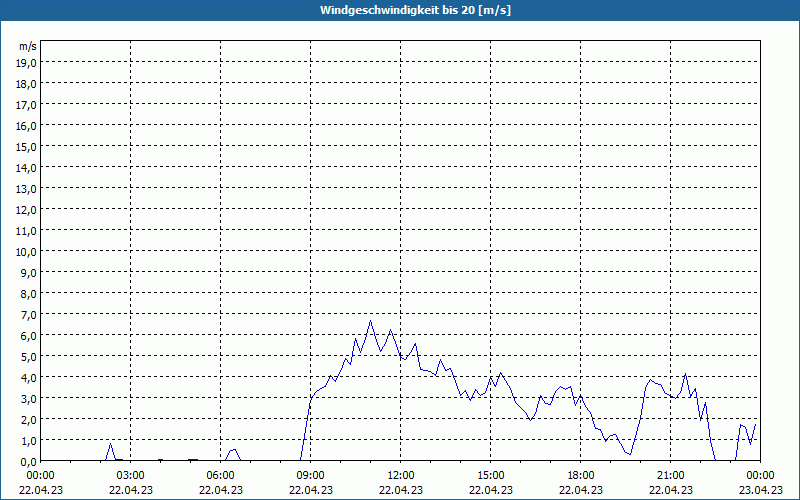The width and height of the screenshot is (800, 500).
Task: Click the 5,0 y-axis label
Action: 29,357
